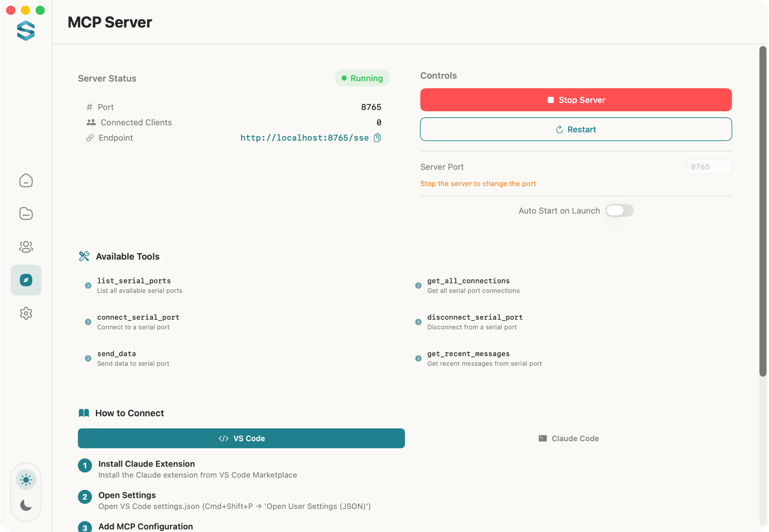Viewport: 769px width, 532px height.
Task: Expand the get_recent_messages tool details
Action: [418, 358]
